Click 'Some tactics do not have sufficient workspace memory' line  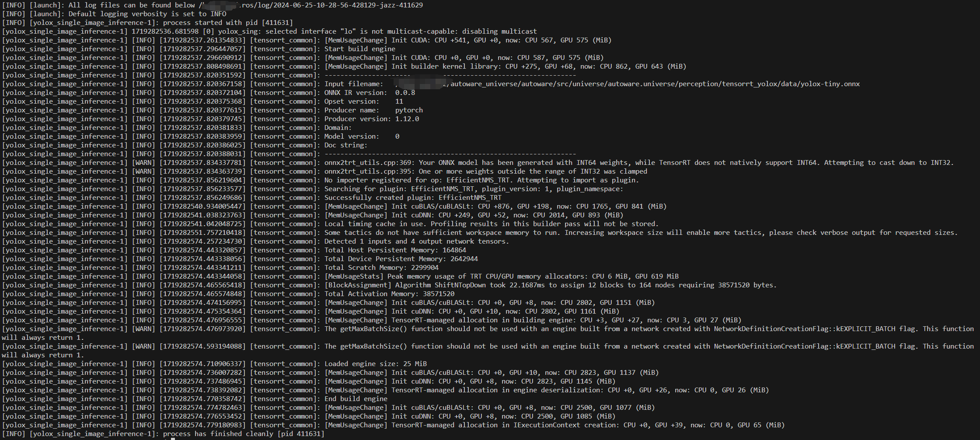[x=480, y=233]
